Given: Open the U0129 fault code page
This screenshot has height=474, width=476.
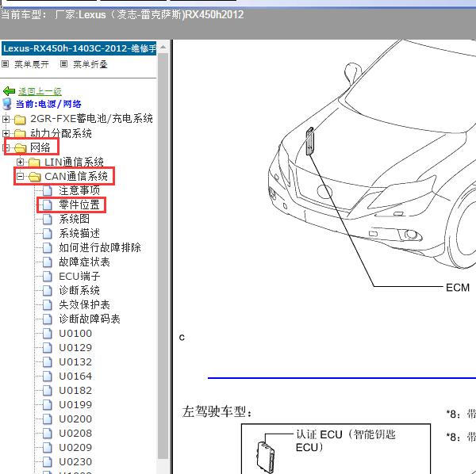Looking at the screenshot, I should point(75,347).
